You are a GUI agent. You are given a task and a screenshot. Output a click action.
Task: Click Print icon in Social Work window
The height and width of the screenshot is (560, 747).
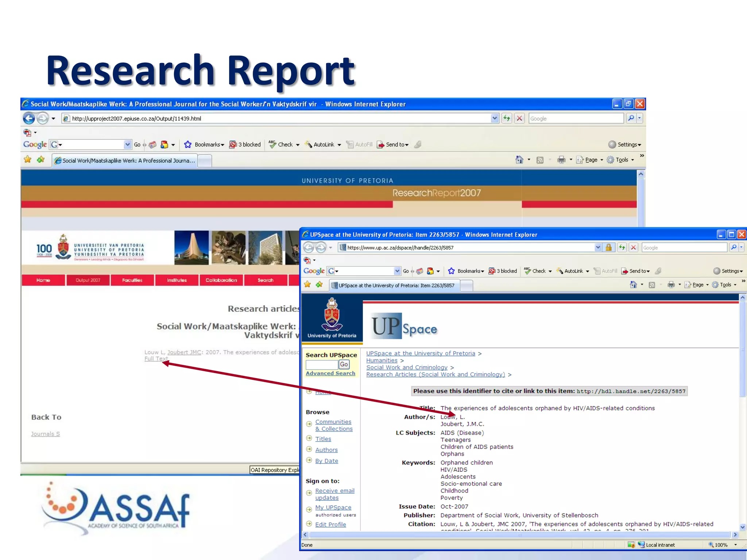561,160
